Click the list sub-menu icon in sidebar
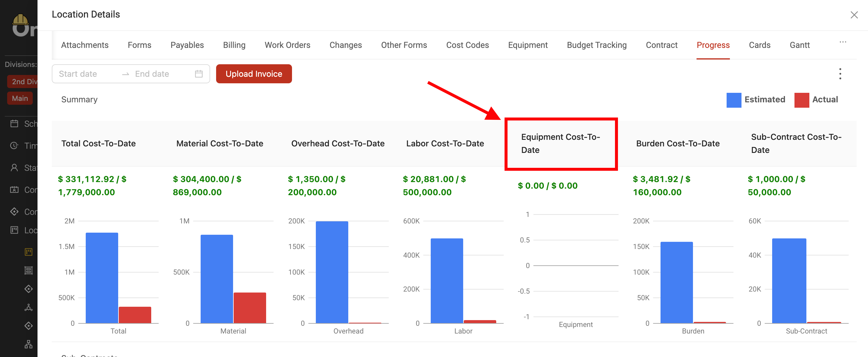The image size is (868, 357). pos(29,270)
